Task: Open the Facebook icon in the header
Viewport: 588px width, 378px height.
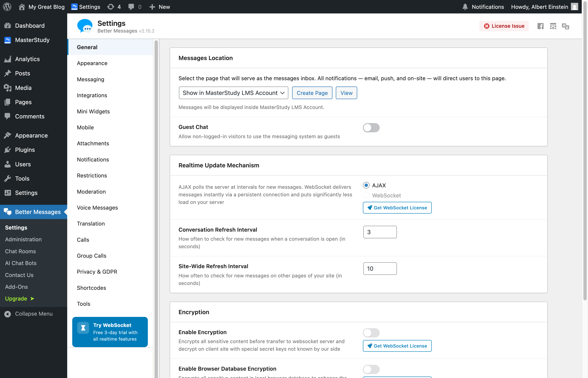Action: pos(540,26)
